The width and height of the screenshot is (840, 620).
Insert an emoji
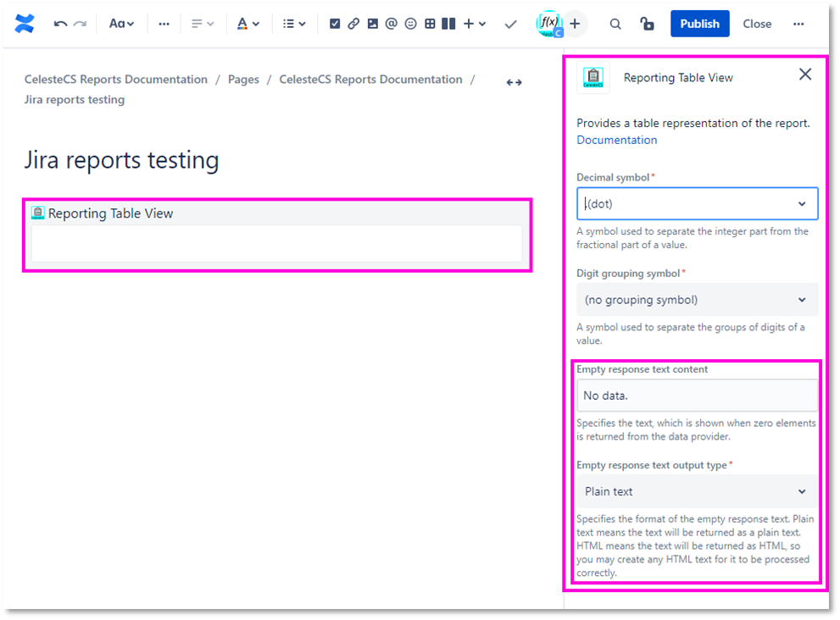pos(410,24)
